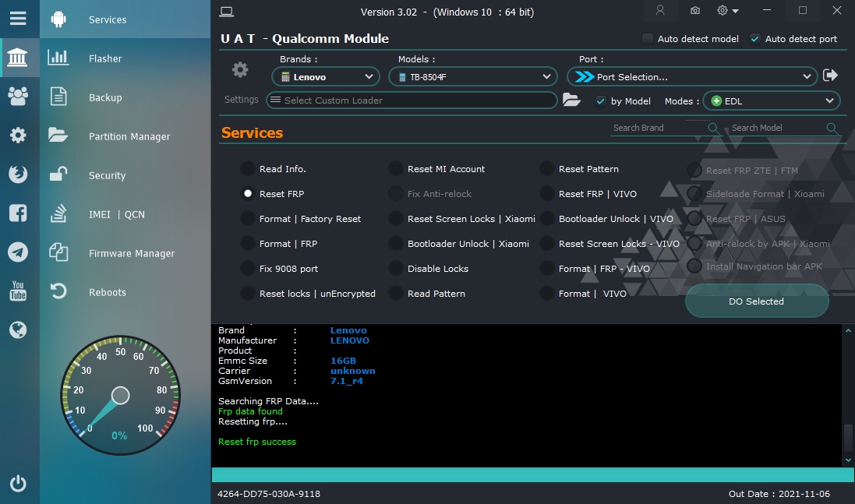This screenshot has width=855, height=504.
Task: Click the Search Model input field
Action: 777,128
